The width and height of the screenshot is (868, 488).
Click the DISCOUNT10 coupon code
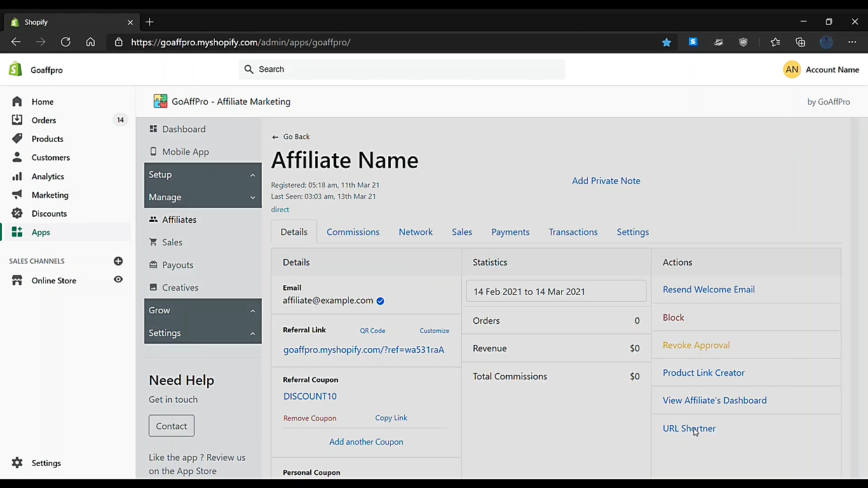310,396
